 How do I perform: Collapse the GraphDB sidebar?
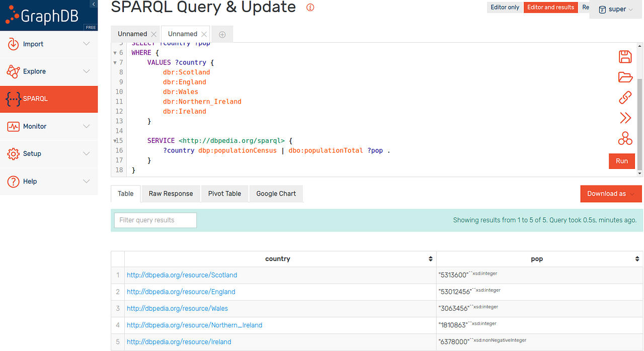(x=93, y=4)
